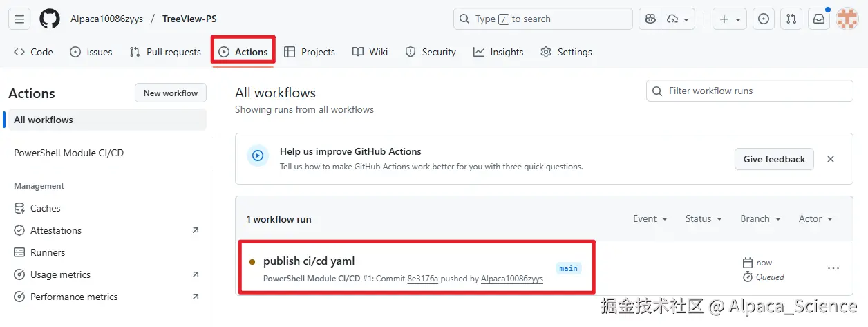868x327 pixels.
Task: Expand the Event filter dropdown
Action: point(650,218)
